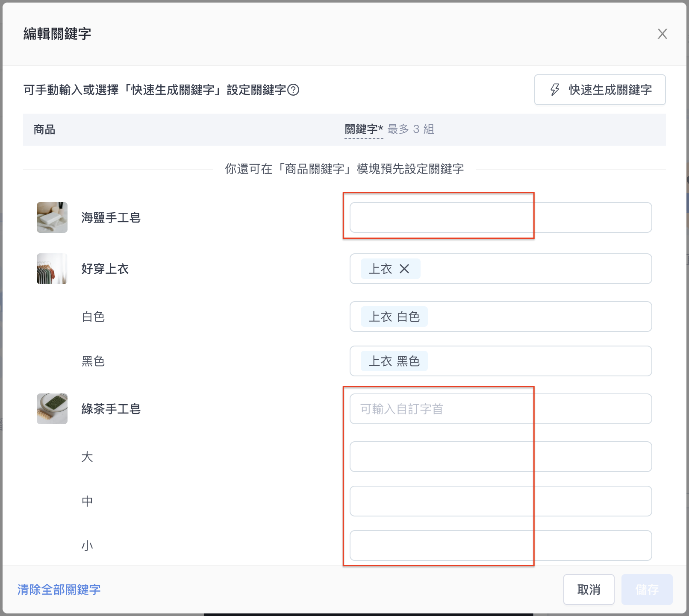Click the 儲存 button

pyautogui.click(x=647, y=590)
